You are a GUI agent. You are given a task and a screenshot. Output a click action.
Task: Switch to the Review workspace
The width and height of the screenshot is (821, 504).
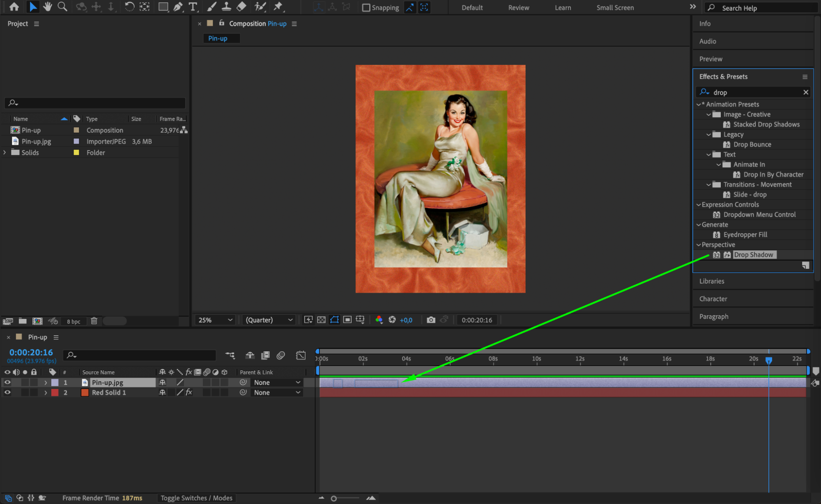pos(518,8)
